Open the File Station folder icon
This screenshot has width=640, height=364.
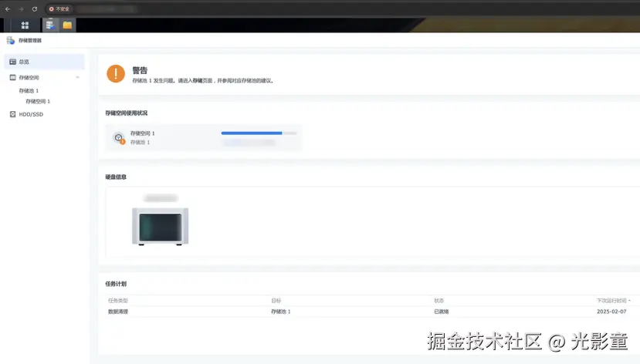pos(67,25)
